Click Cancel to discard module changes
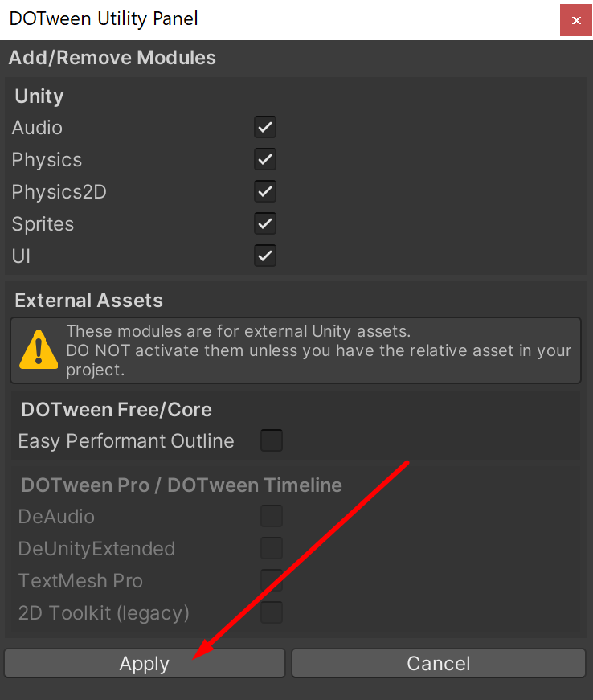This screenshot has width=593, height=700. (x=438, y=663)
